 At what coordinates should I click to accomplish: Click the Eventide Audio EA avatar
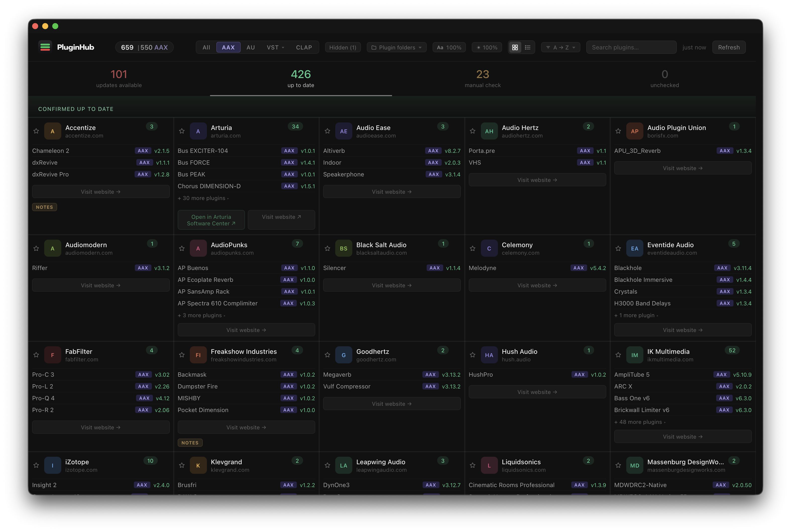tap(635, 248)
